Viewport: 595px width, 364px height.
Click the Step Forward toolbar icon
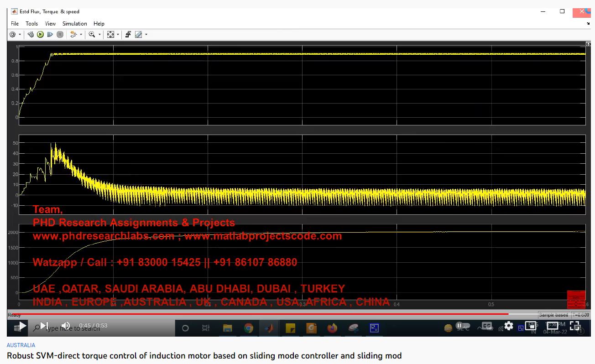click(x=50, y=35)
